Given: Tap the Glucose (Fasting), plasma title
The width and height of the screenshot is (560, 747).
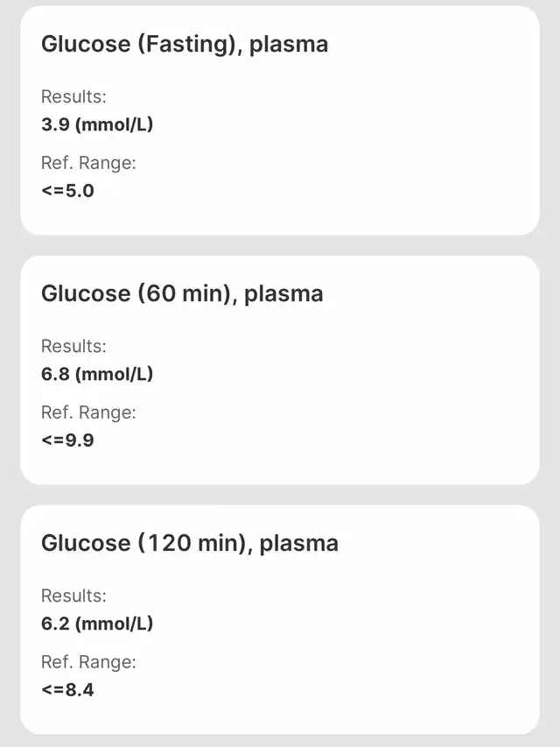Looking at the screenshot, I should pos(185,45).
